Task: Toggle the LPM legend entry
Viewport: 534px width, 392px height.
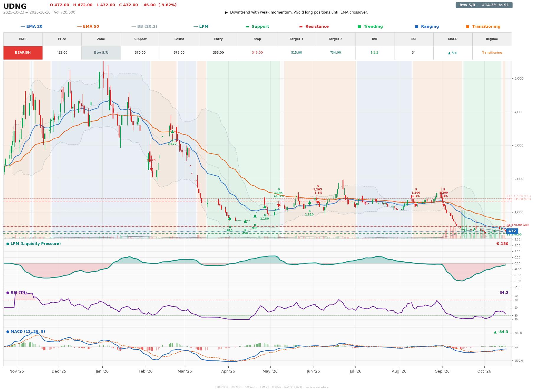Action: tap(201, 27)
